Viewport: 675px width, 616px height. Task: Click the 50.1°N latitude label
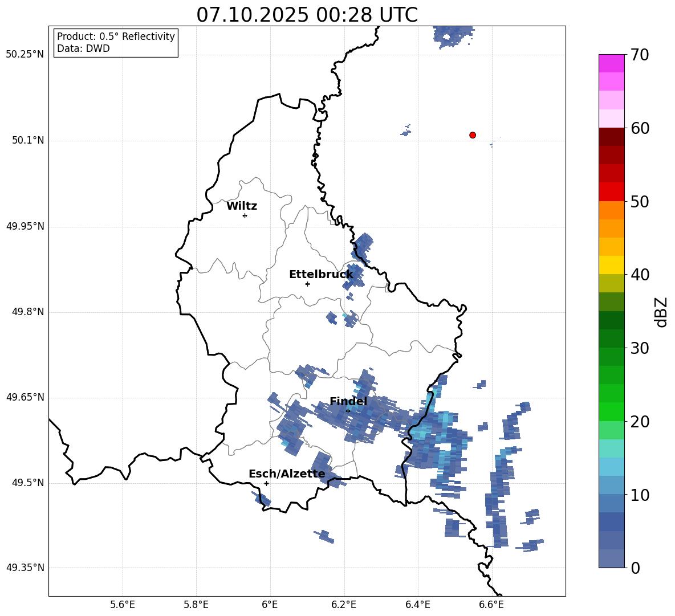coord(28,140)
